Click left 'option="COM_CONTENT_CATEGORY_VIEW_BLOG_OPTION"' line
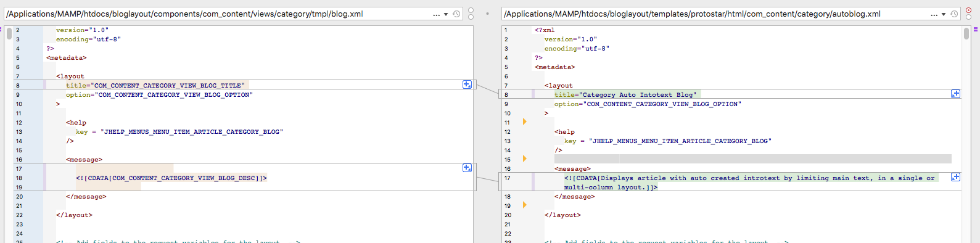Image resolution: width=980 pixels, height=243 pixels. 159,94
